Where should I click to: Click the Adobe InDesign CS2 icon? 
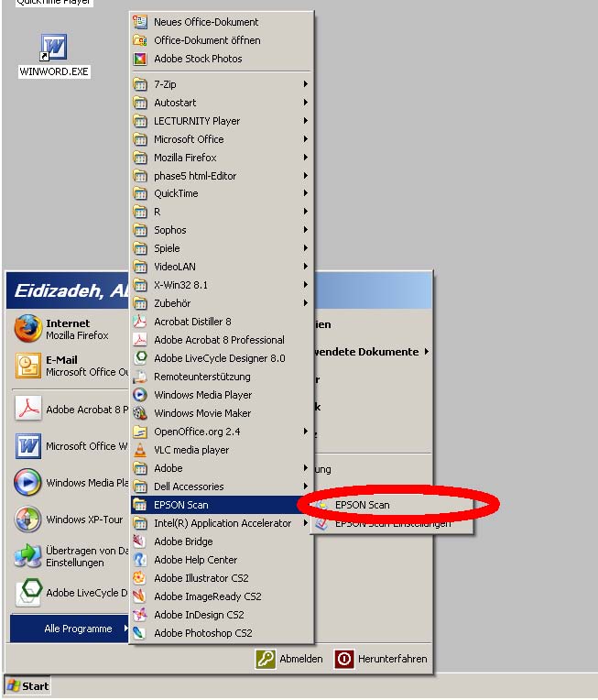pos(140,614)
